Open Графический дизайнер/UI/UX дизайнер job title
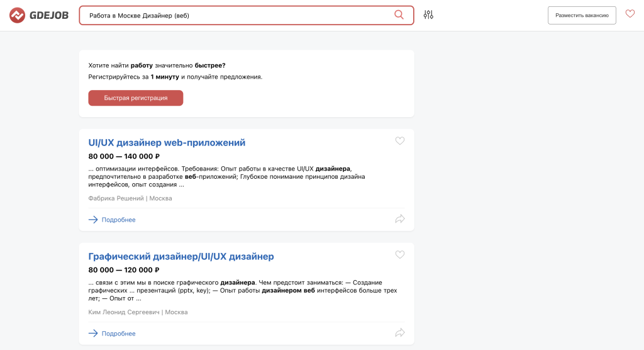Viewport: 644px width, 350px height. pyautogui.click(x=181, y=257)
